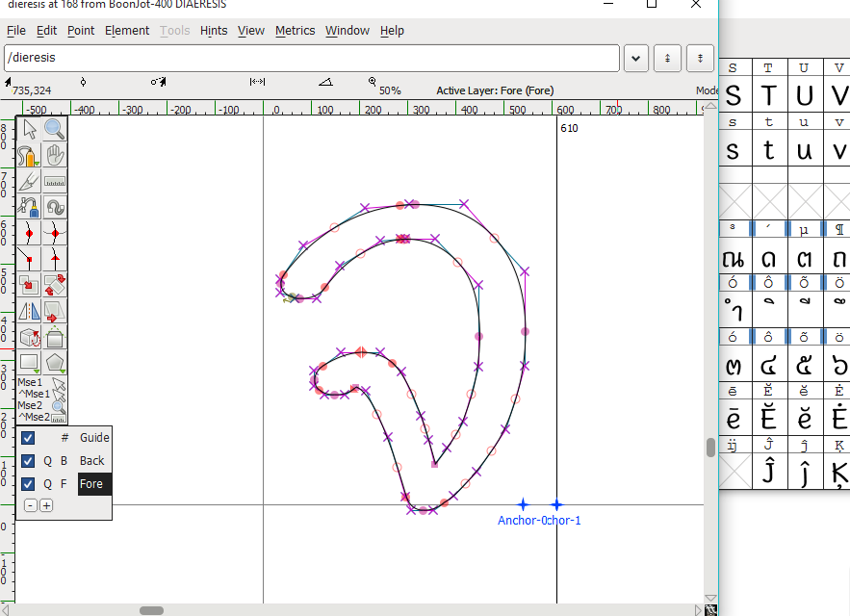Select the Add Curve Point tool
Viewport: 850px width, 616px height.
pyautogui.click(x=29, y=233)
